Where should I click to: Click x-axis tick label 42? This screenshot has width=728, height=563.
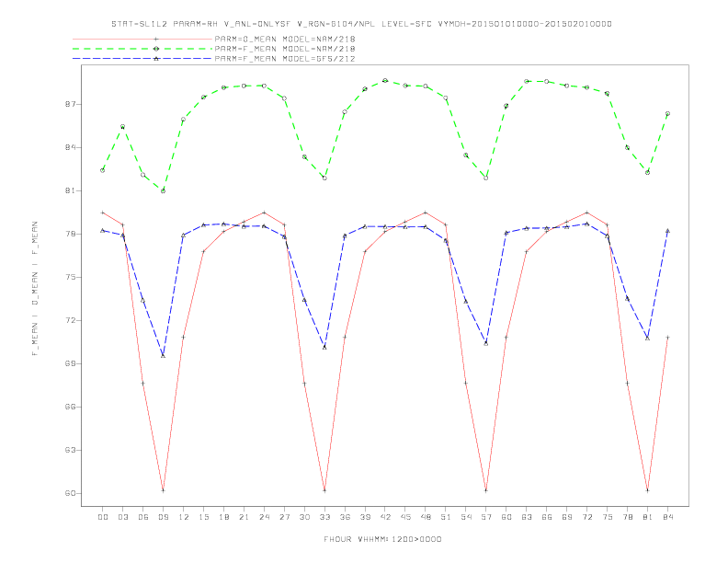[385, 517]
